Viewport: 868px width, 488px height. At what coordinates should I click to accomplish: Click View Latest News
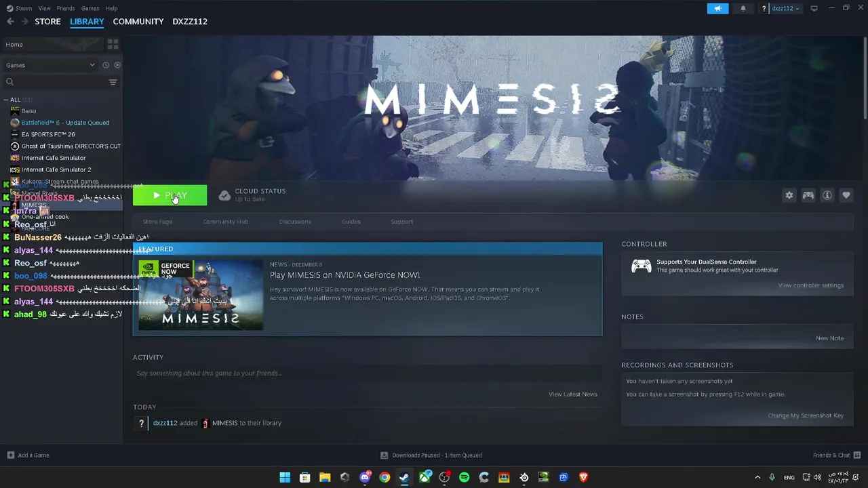573,394
